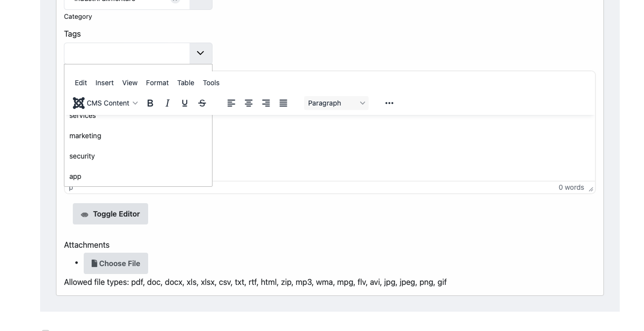Viewport: 644px width, 331px height.
Task: Open the Edit menu
Action: [x=81, y=83]
